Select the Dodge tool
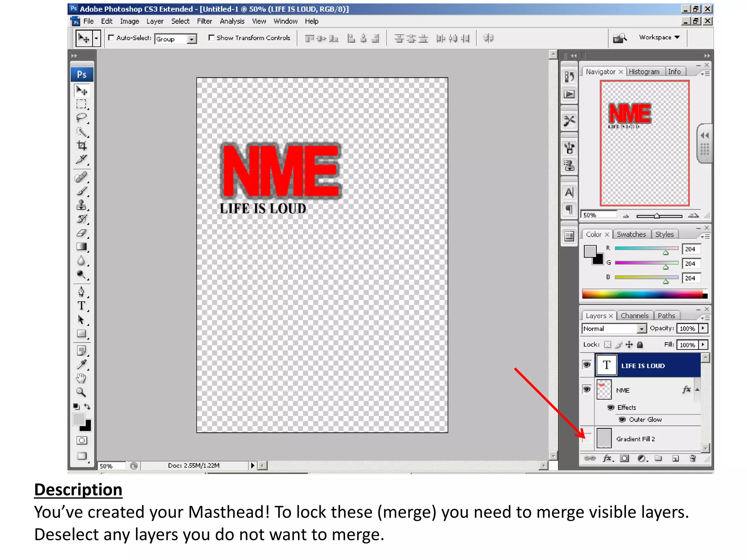747x560 pixels. point(81,275)
